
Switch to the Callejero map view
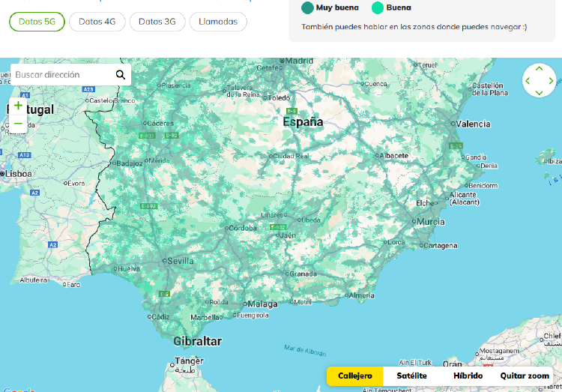pyautogui.click(x=354, y=376)
